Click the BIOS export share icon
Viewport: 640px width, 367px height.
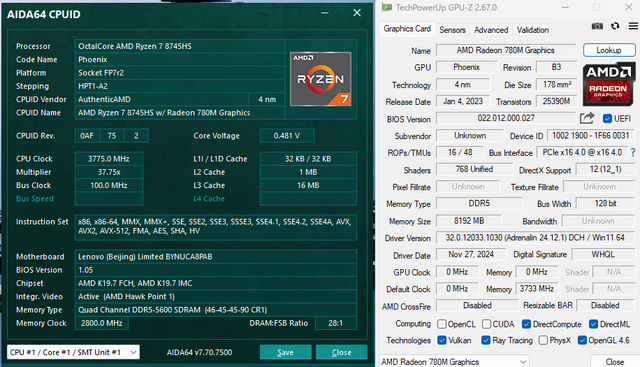click(x=587, y=118)
